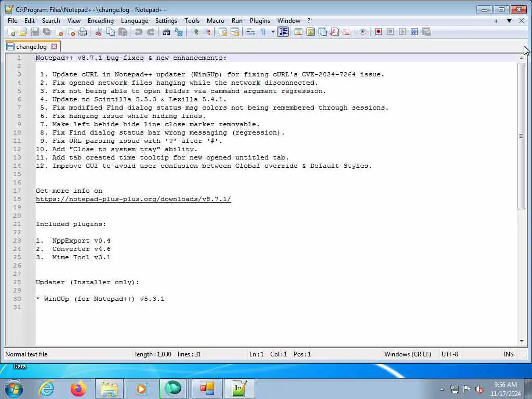Open the Edit menu
Image resolution: width=532 pixels, height=399 pixels.
[30, 21]
